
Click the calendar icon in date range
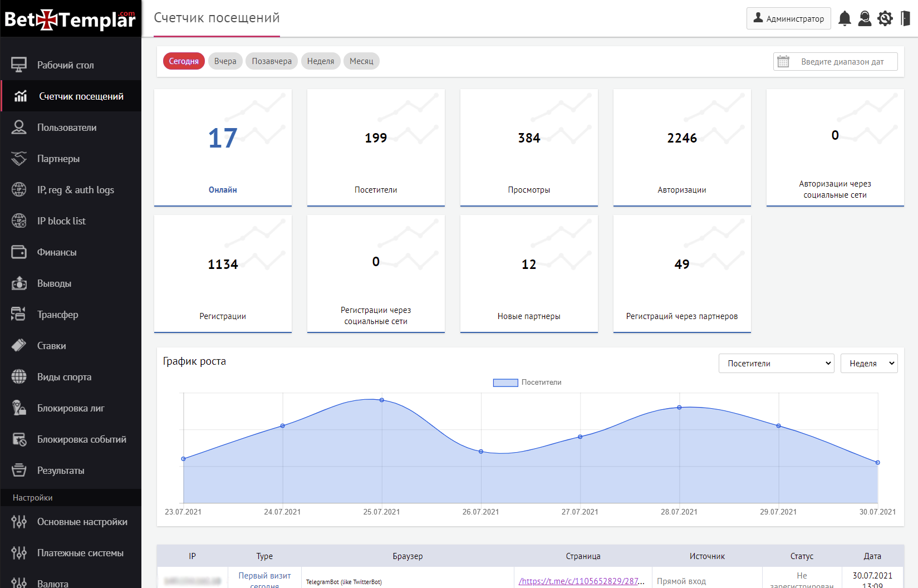click(x=783, y=62)
